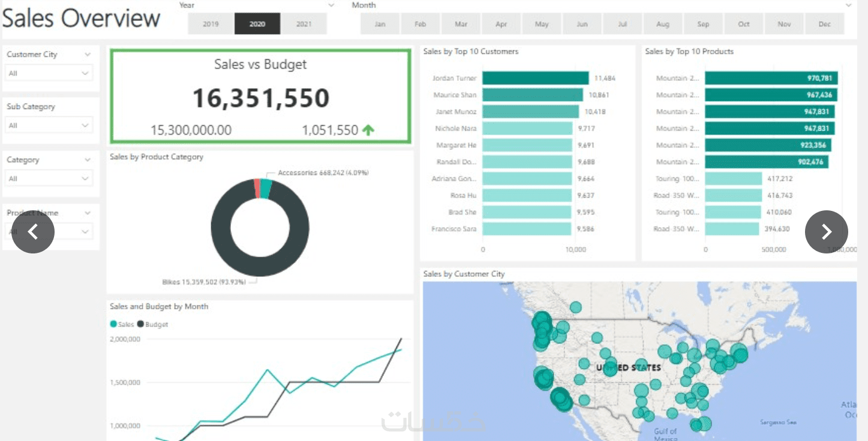Click the Accessories 668,242 (4.09%) donut label

pos(323,173)
